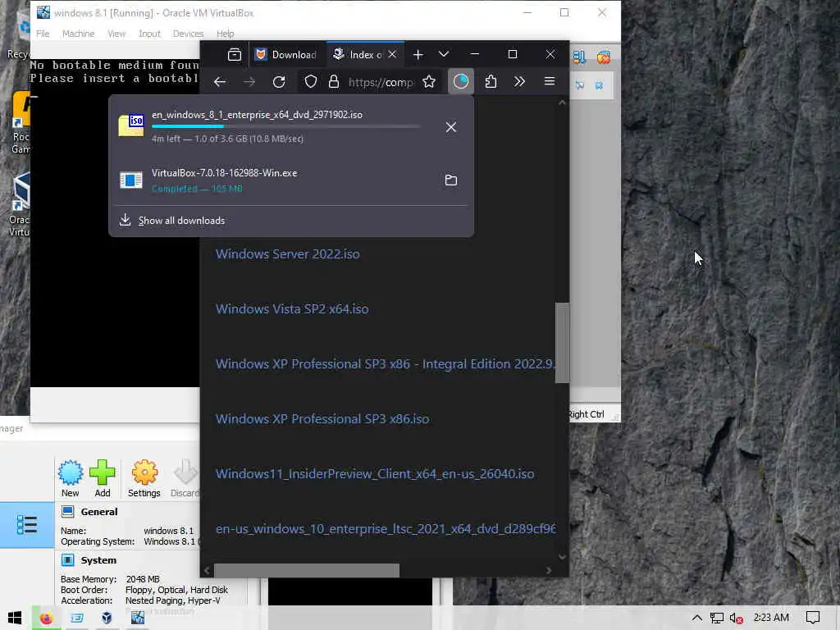Open a new Firefox tab
Viewport: 840px width, 630px height.
[x=418, y=55]
